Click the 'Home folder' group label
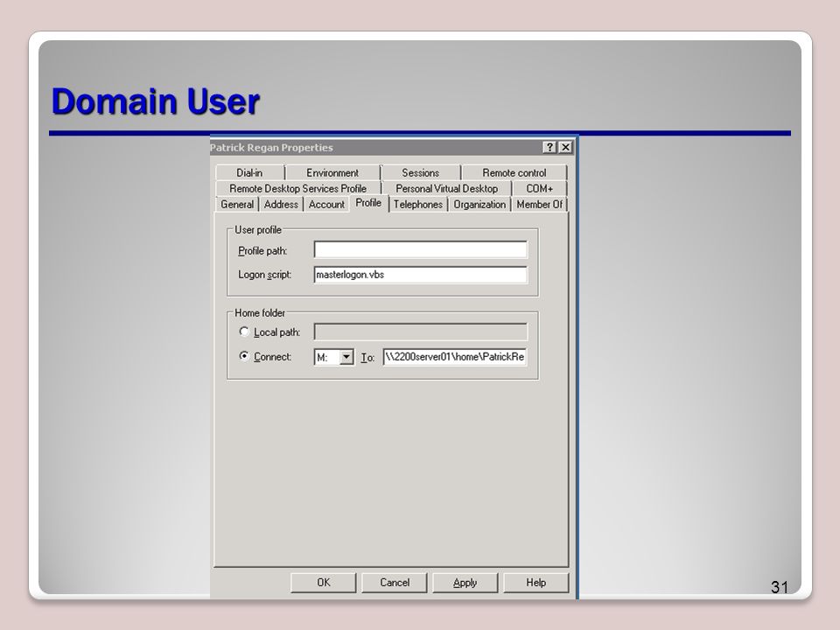This screenshot has width=840, height=630. pyautogui.click(x=260, y=313)
